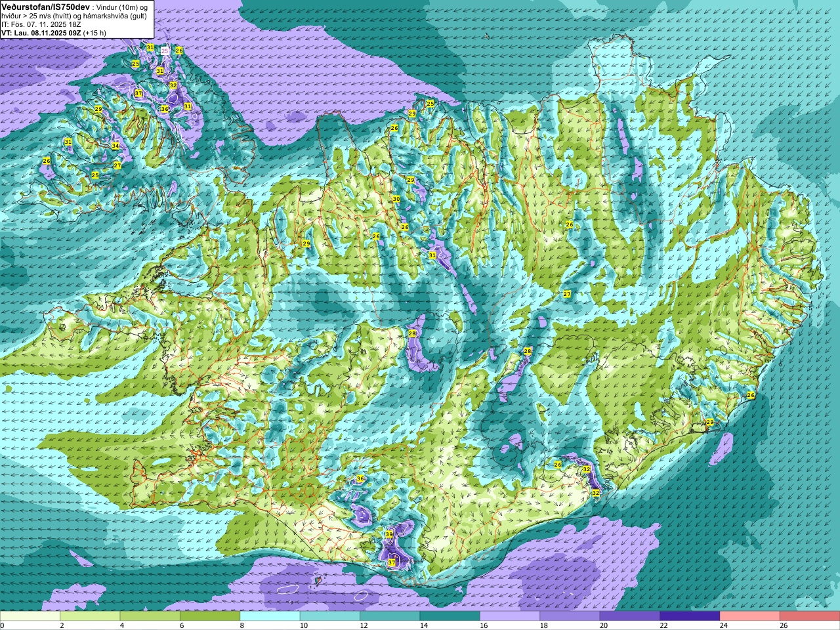Pick the 4–6 m/s green legend swatch

pos(150,616)
